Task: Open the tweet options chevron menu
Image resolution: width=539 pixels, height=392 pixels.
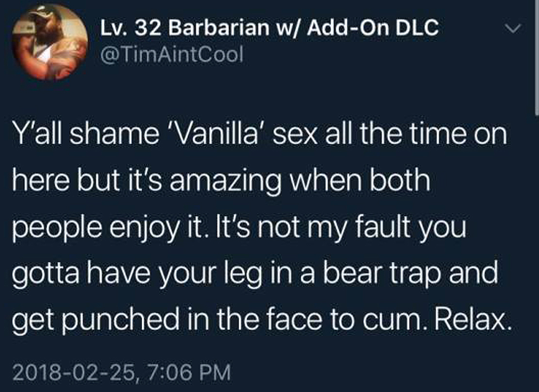Action: [x=513, y=29]
